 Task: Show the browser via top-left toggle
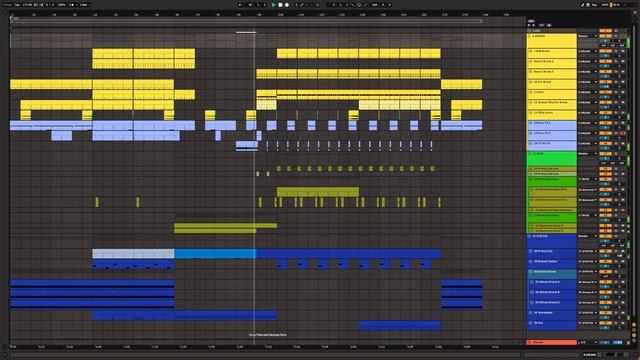click(x=5, y=12)
